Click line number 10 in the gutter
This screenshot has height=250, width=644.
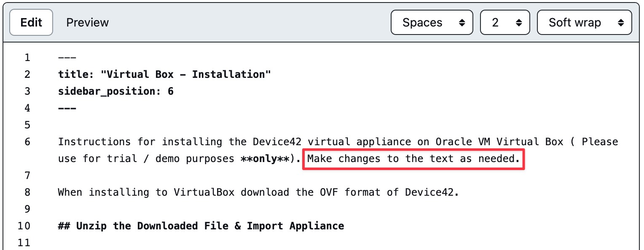(24, 226)
